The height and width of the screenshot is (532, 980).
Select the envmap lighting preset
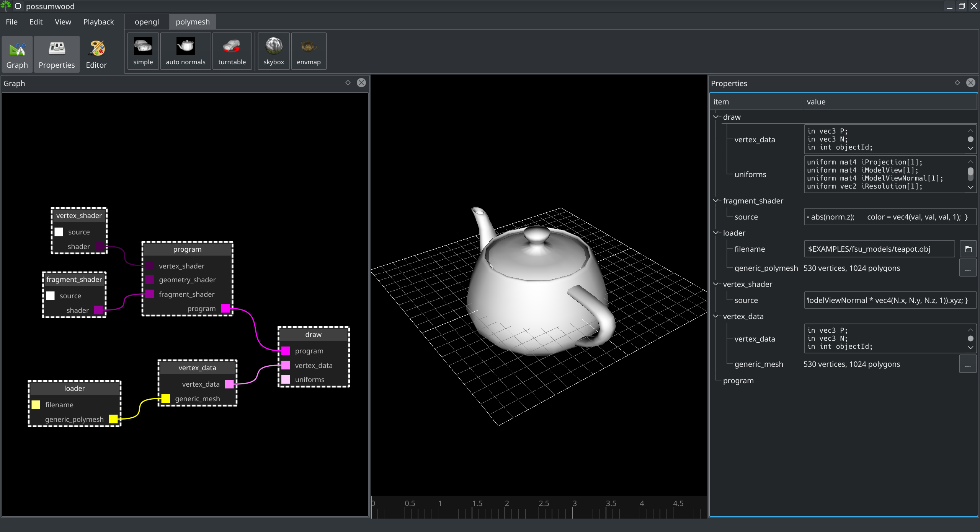point(309,52)
